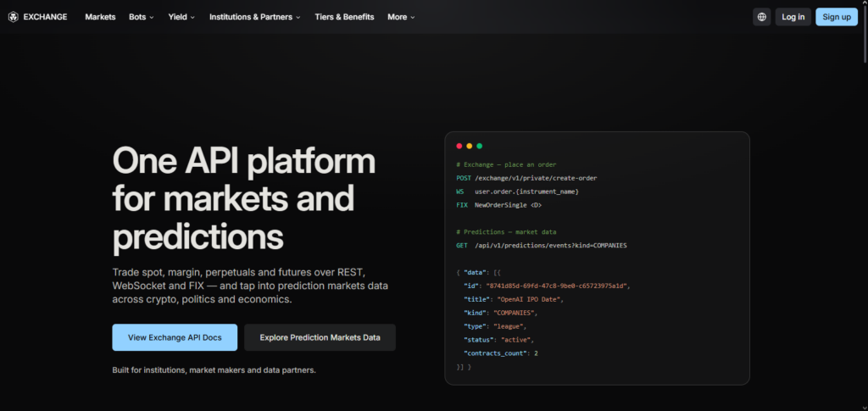Click the EXCHANGE brand text
The width and height of the screenshot is (868, 411).
pyautogui.click(x=46, y=17)
